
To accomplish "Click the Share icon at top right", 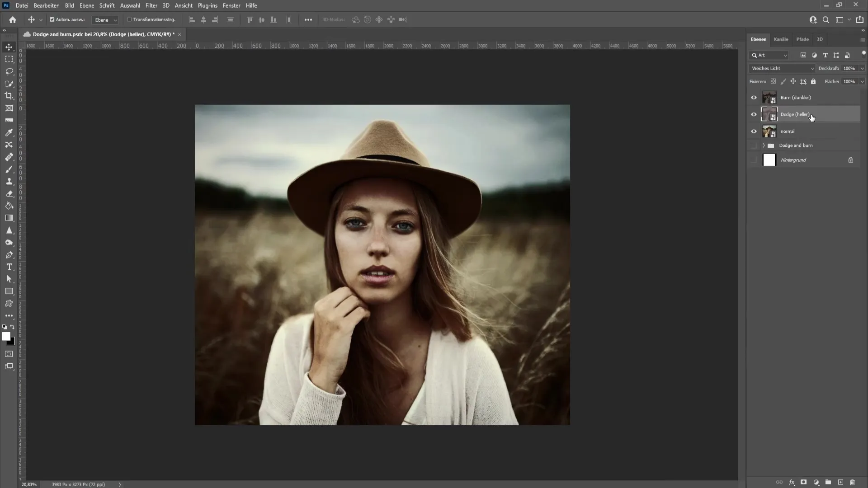I will click(x=859, y=20).
